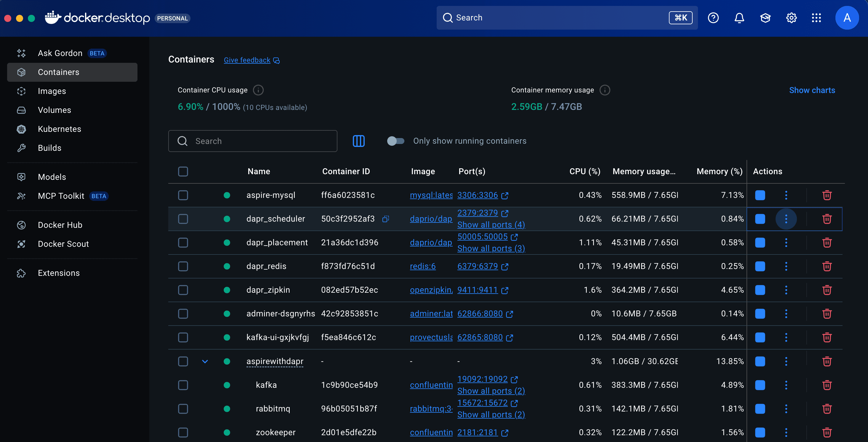The image size is (868, 442).
Task: Open Docker Scout in sidebar
Action: [x=72, y=244]
